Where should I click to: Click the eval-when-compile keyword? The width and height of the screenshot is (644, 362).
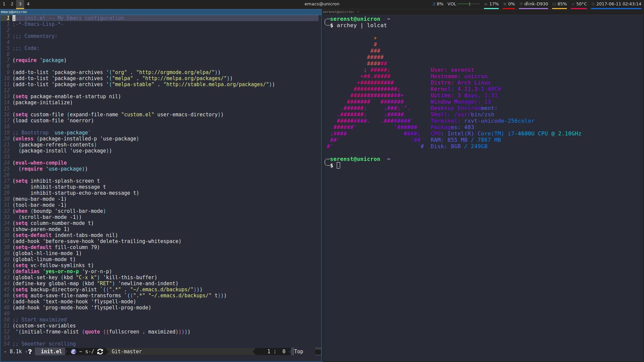click(x=41, y=163)
